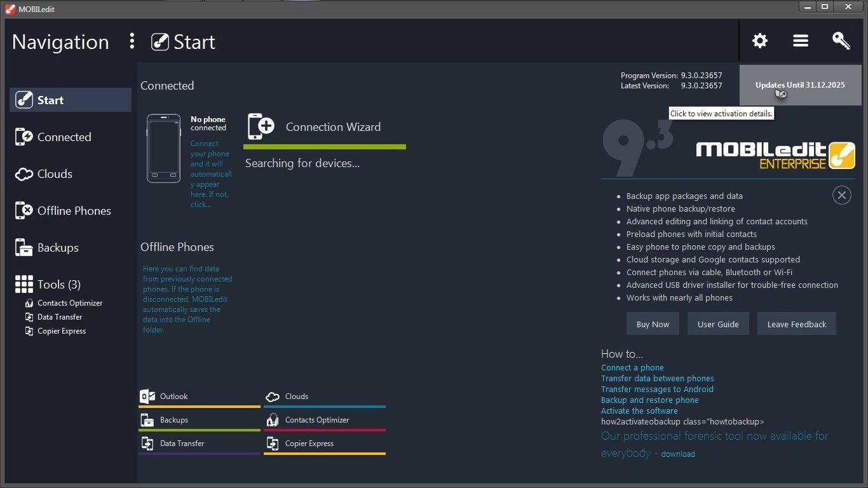Click Program Version 9.3.0.23657 text
Viewport: 868px width, 488px height.
tap(672, 75)
